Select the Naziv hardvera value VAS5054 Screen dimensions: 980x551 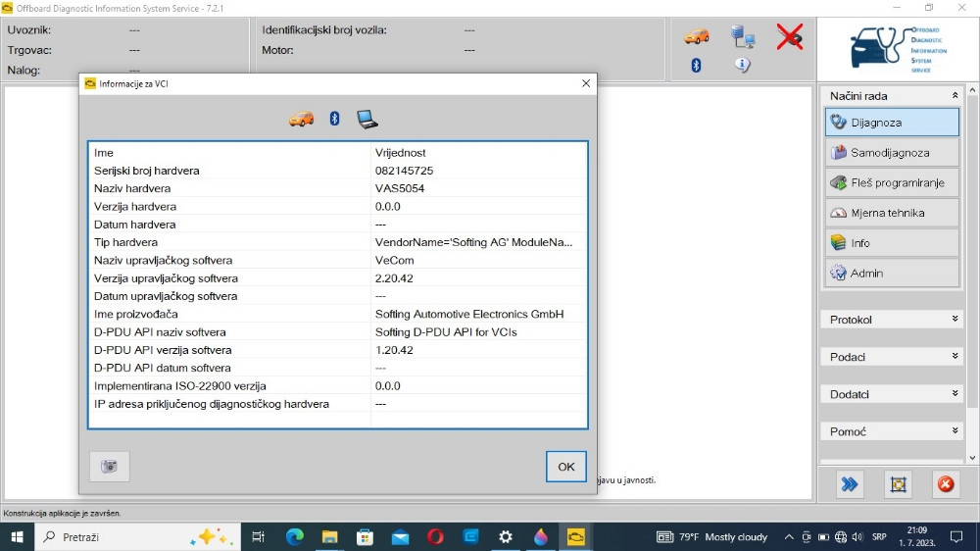(400, 188)
